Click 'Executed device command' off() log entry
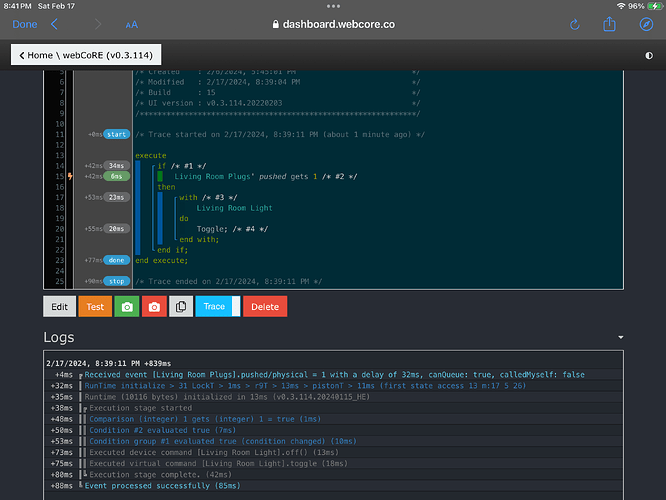 (x=214, y=452)
